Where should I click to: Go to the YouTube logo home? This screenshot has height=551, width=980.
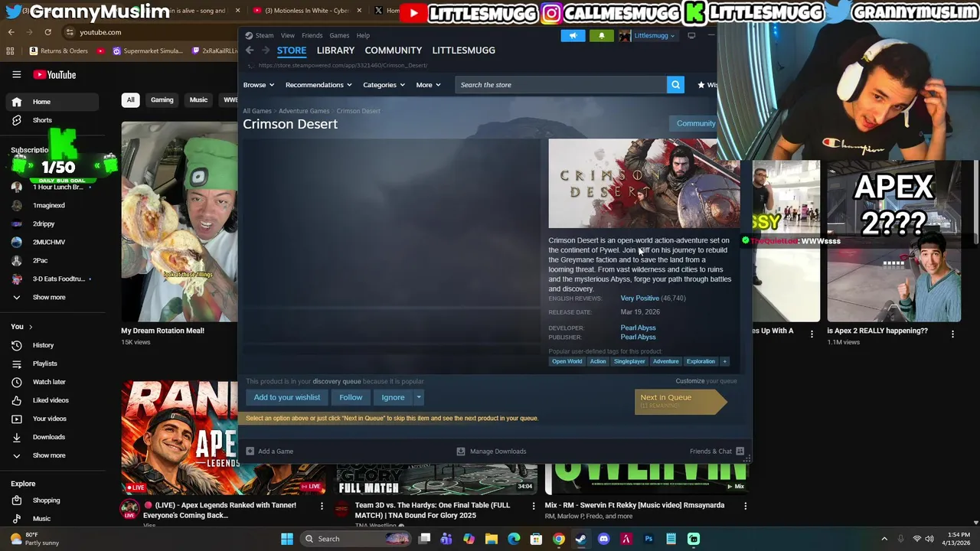(x=54, y=75)
